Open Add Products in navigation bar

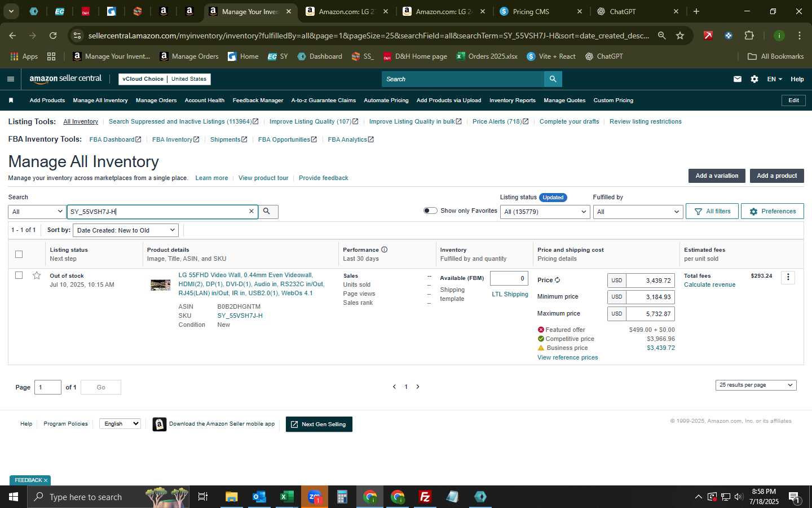[47, 100]
